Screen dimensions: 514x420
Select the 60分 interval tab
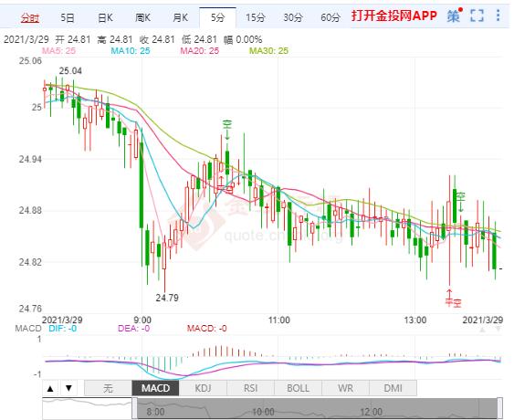pyautogui.click(x=330, y=17)
